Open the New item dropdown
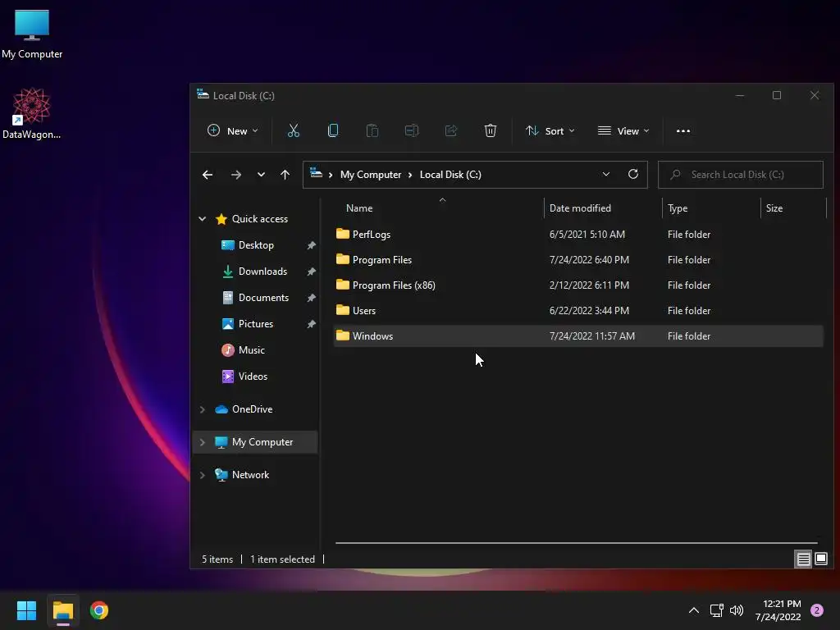The width and height of the screenshot is (840, 630). pyautogui.click(x=232, y=130)
